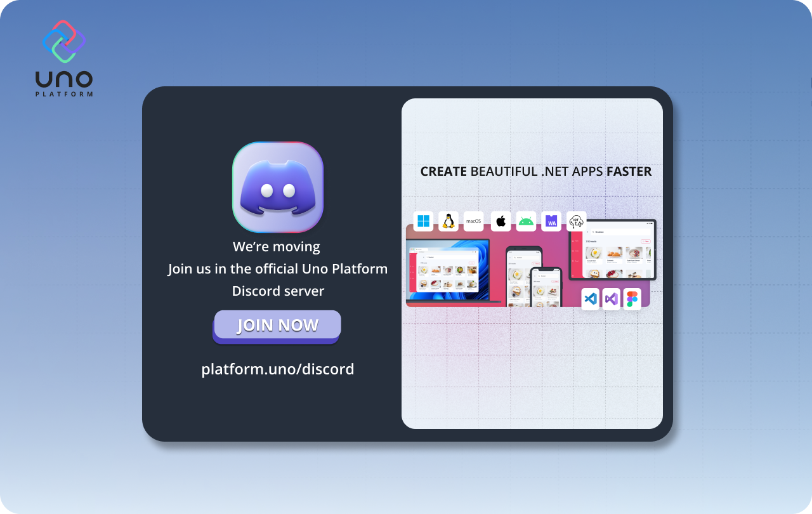Click the "We're moving" text
812x514 pixels.
(x=277, y=246)
